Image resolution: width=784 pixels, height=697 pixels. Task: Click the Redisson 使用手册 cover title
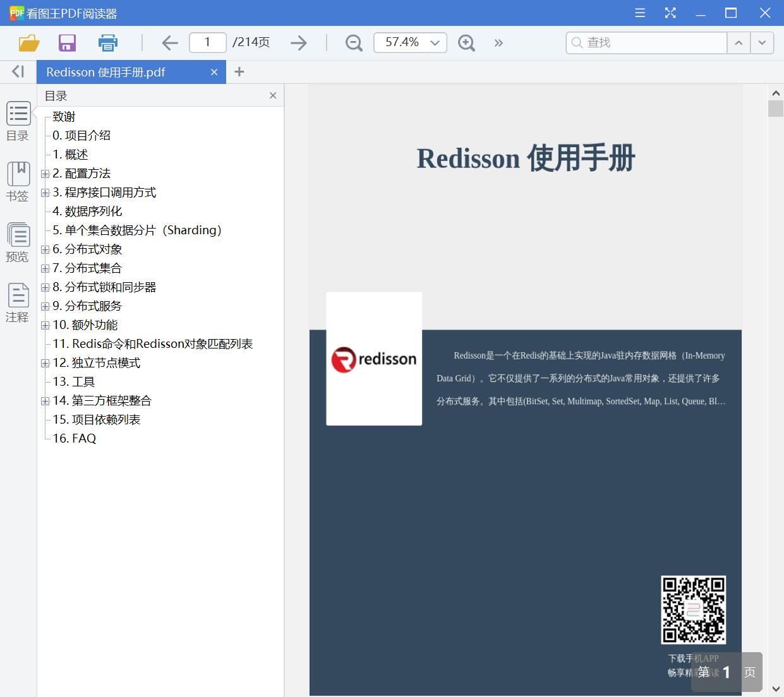point(526,158)
